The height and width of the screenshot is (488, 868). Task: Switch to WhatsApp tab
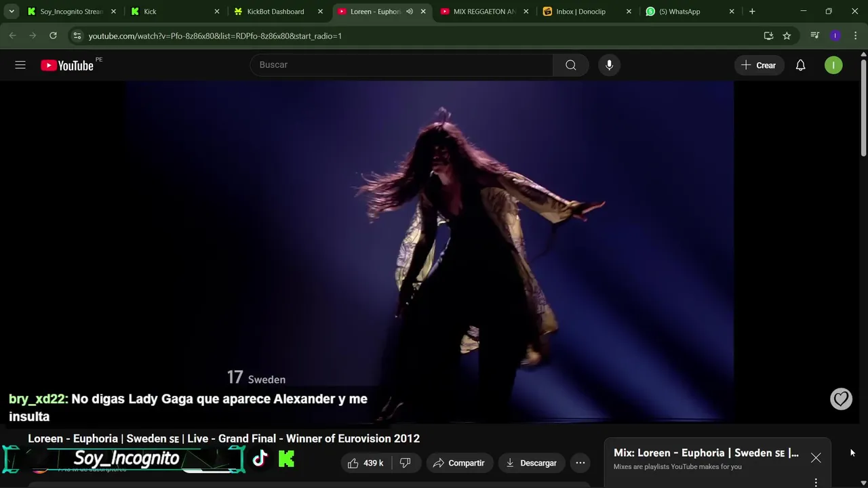pos(690,12)
